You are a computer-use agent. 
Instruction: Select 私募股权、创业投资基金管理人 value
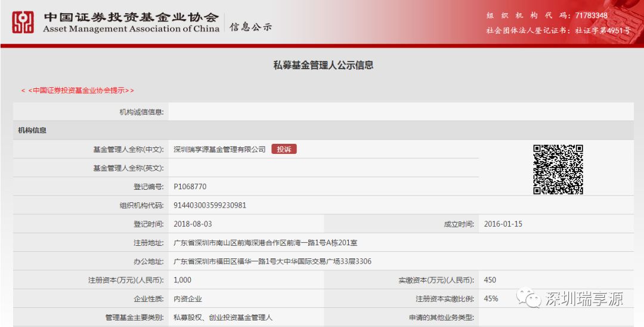[x=223, y=317]
